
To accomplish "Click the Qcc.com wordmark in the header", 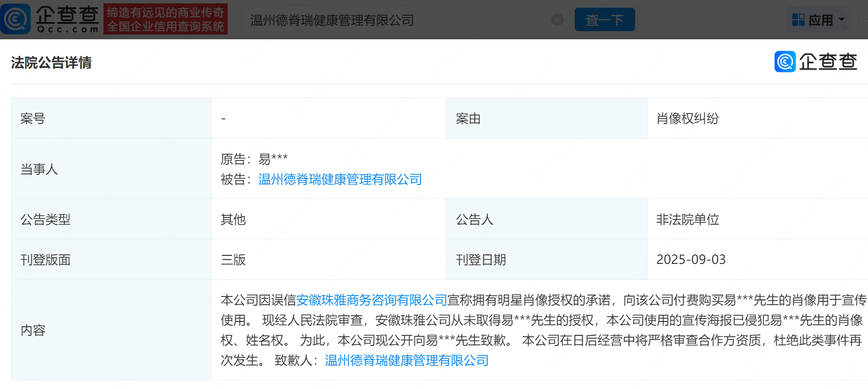I will coord(68,20).
